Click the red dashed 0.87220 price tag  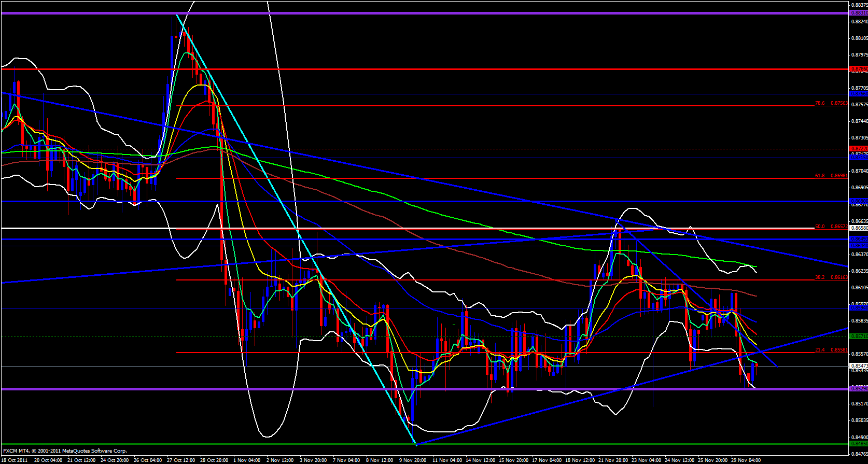coord(858,148)
